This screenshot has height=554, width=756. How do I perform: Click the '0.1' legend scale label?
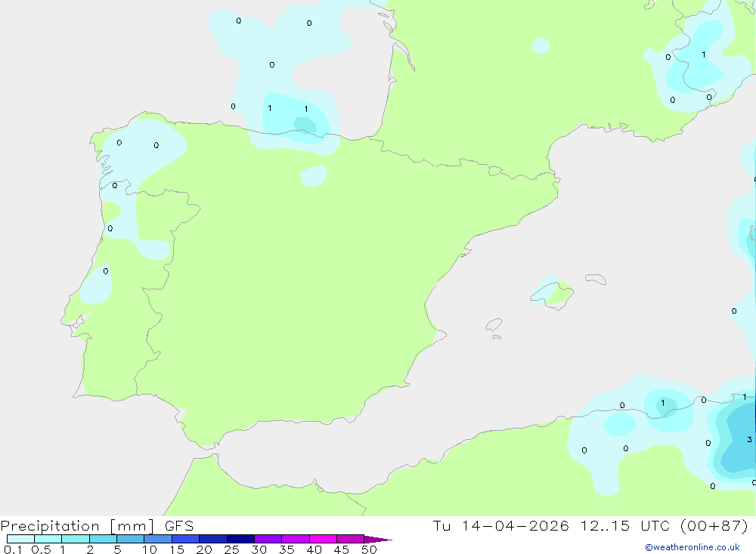[13, 549]
